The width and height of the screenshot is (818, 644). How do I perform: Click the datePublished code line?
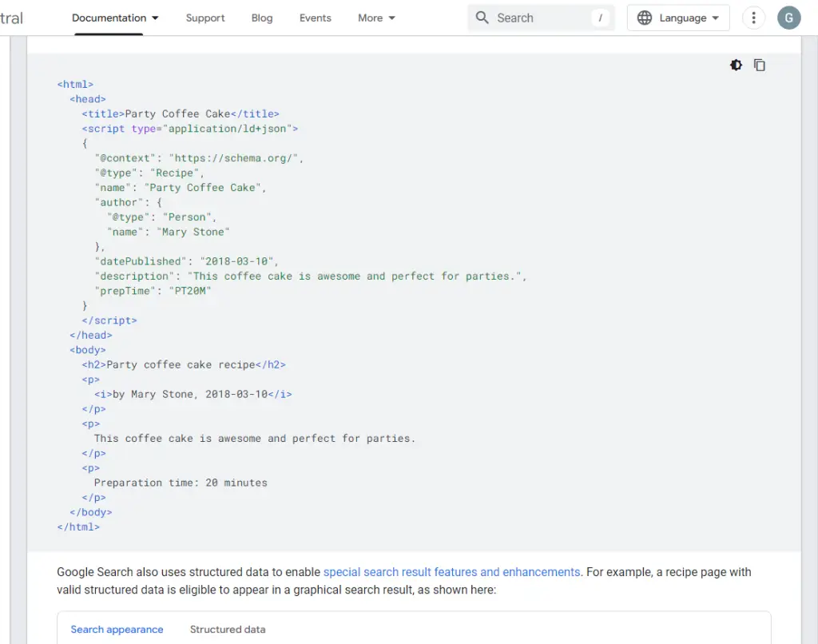186,261
